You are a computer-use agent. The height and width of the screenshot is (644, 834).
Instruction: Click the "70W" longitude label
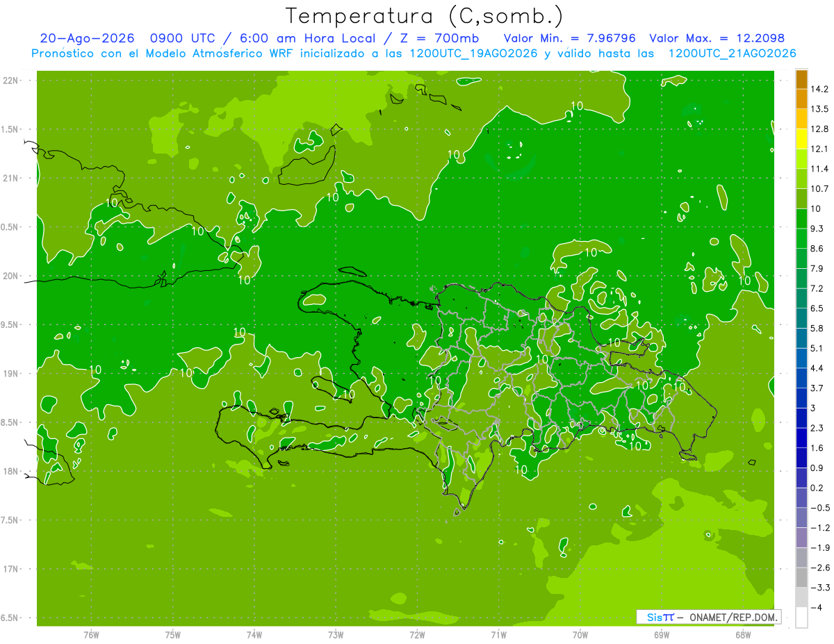tap(580, 634)
